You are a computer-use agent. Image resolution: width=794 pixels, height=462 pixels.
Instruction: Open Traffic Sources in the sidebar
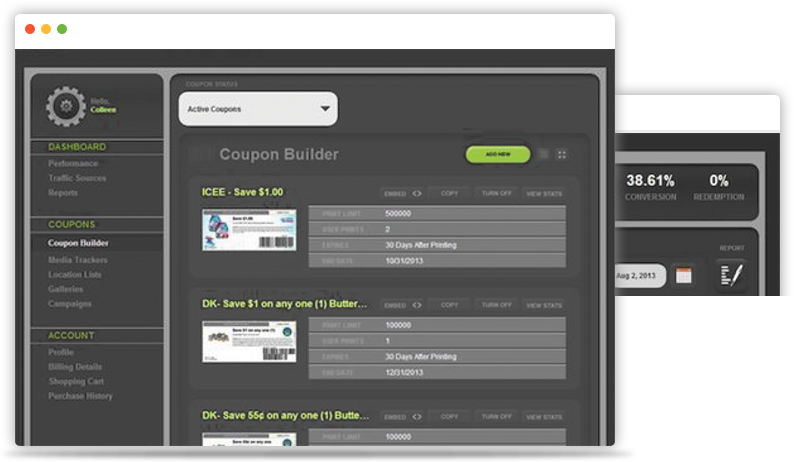[77, 178]
